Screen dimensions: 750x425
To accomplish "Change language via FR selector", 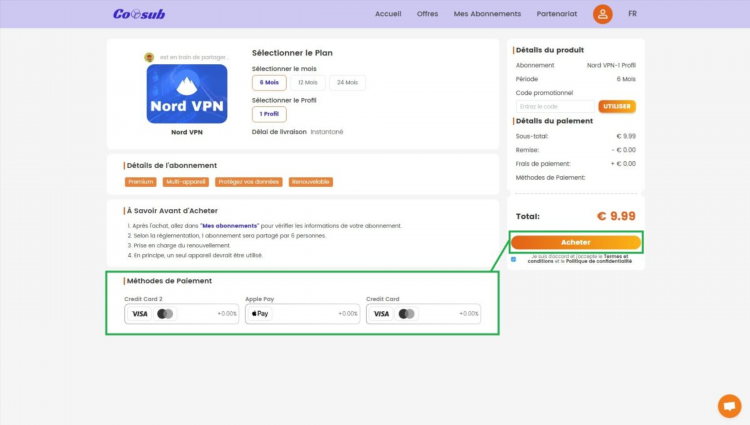I will [x=632, y=14].
